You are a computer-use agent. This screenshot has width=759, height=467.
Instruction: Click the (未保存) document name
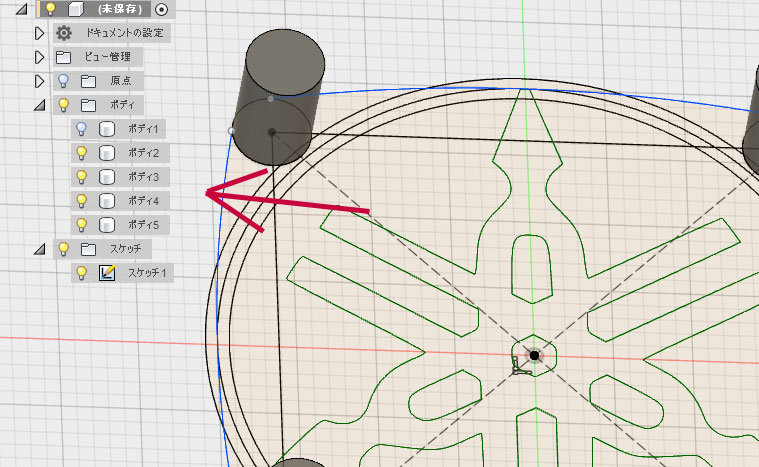click(x=120, y=9)
